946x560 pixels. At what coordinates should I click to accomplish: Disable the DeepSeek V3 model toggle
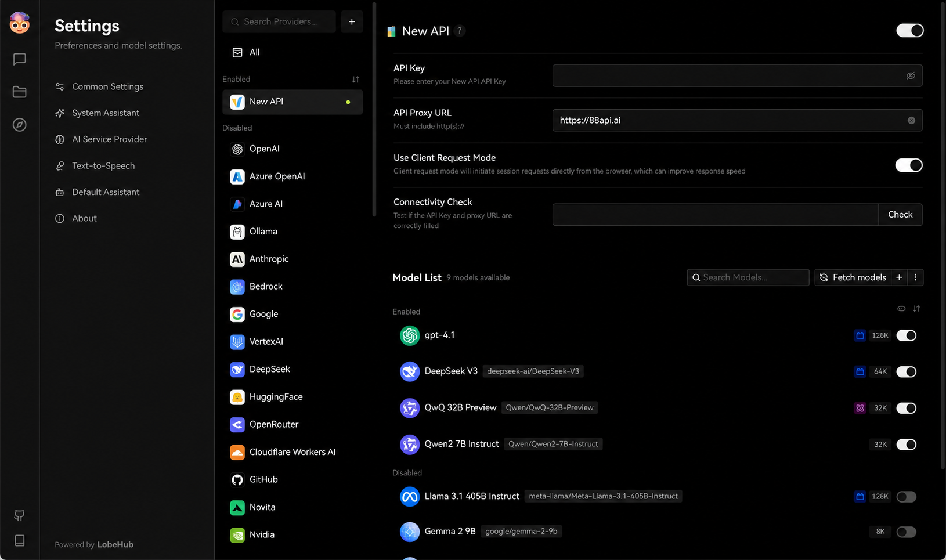906,371
